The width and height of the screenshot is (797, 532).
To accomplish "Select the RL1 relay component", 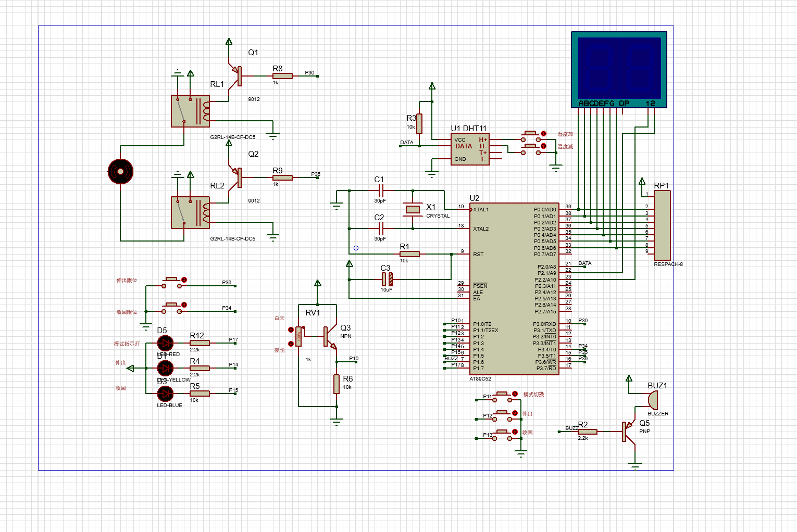I will click(191, 111).
